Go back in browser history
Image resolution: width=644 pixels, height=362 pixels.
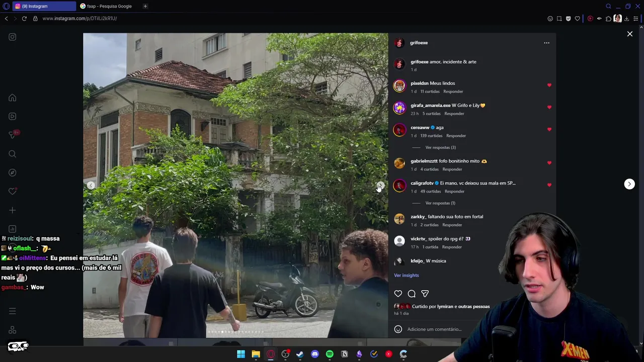coord(6,19)
